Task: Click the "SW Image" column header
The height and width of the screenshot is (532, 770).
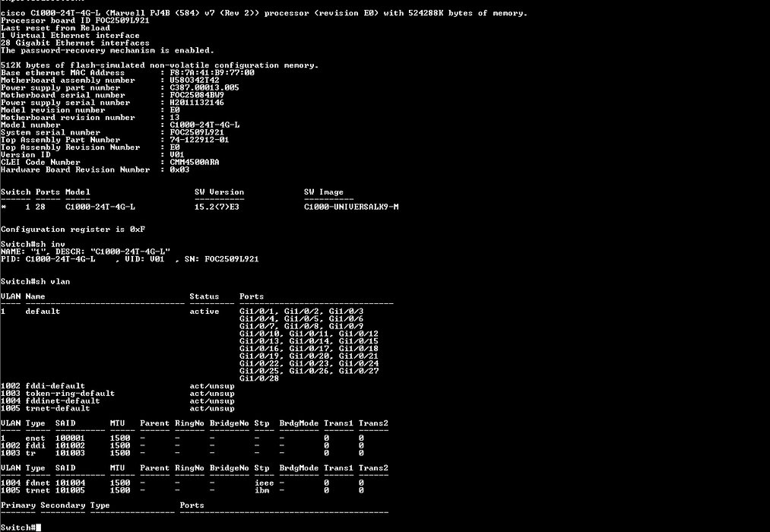Action: click(324, 192)
